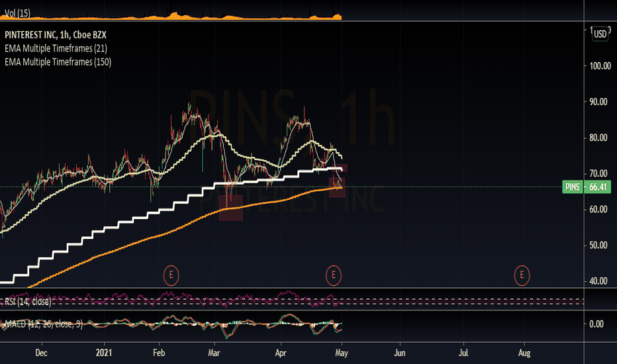Select the Vol (15) indicator label
Image resolution: width=617 pixels, height=364 pixels.
click(x=17, y=13)
